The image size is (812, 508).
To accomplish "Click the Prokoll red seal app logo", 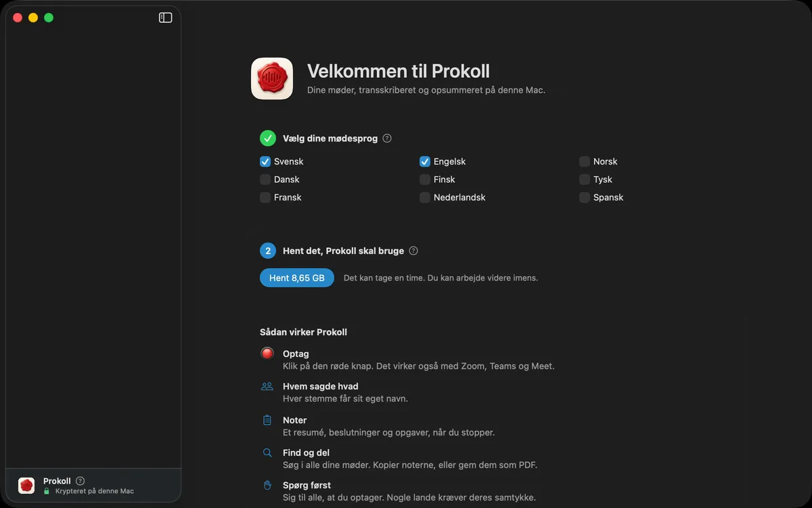I will [272, 79].
